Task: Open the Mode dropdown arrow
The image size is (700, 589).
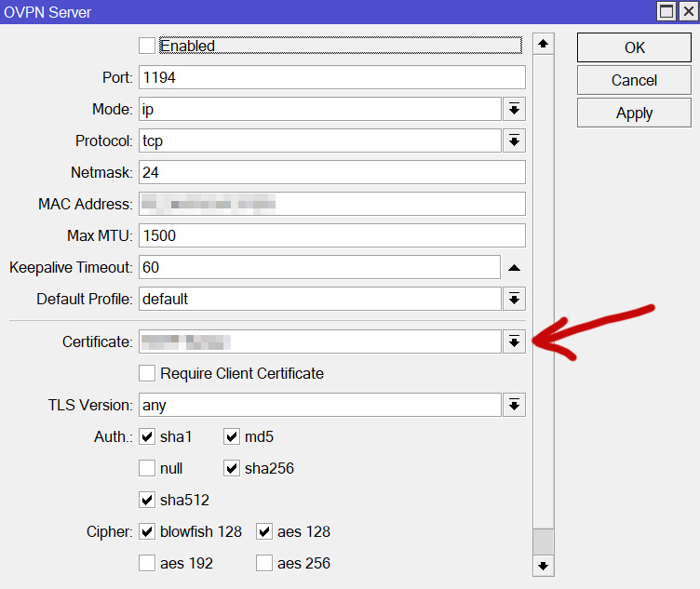Action: 514,109
